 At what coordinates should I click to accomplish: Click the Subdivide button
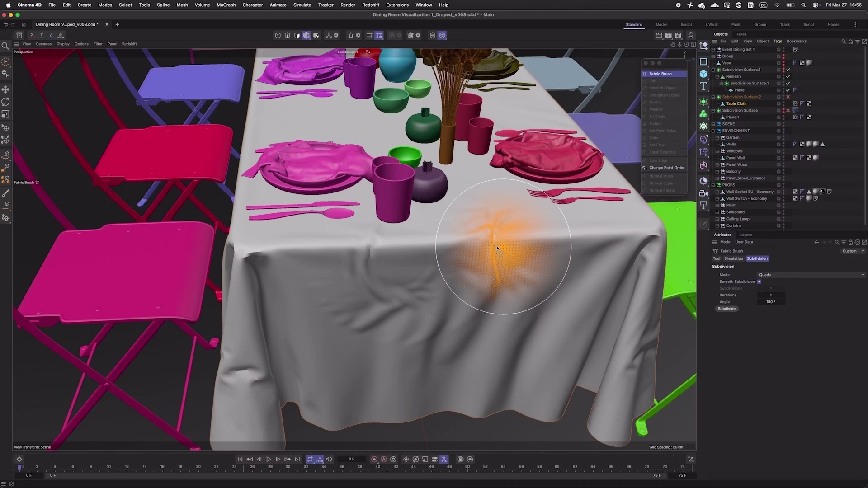tap(726, 309)
